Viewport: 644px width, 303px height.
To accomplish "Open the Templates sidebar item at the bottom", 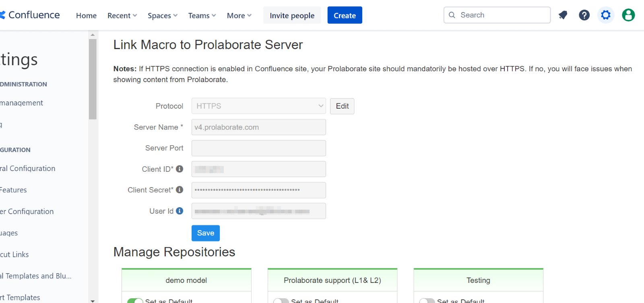I will coord(20,297).
